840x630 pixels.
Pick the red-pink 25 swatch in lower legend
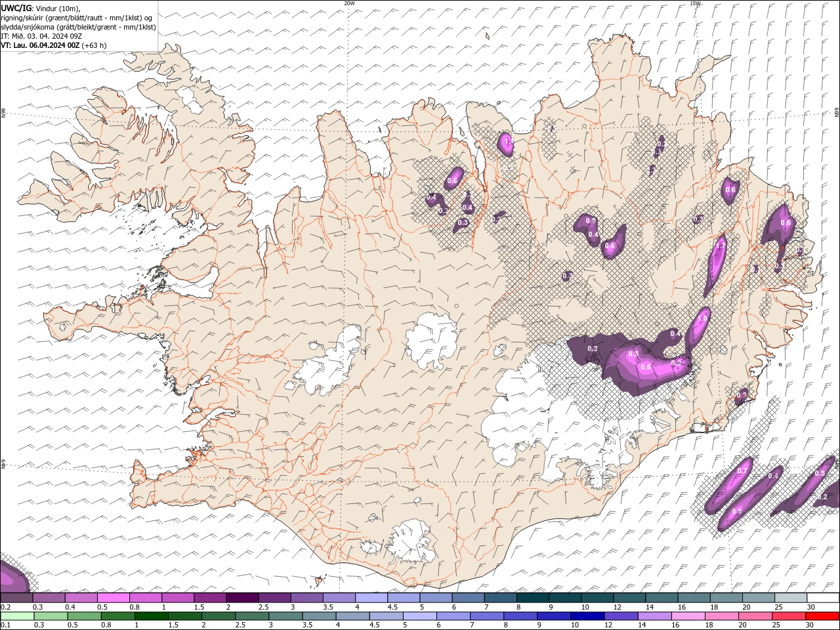pyautogui.click(x=789, y=616)
